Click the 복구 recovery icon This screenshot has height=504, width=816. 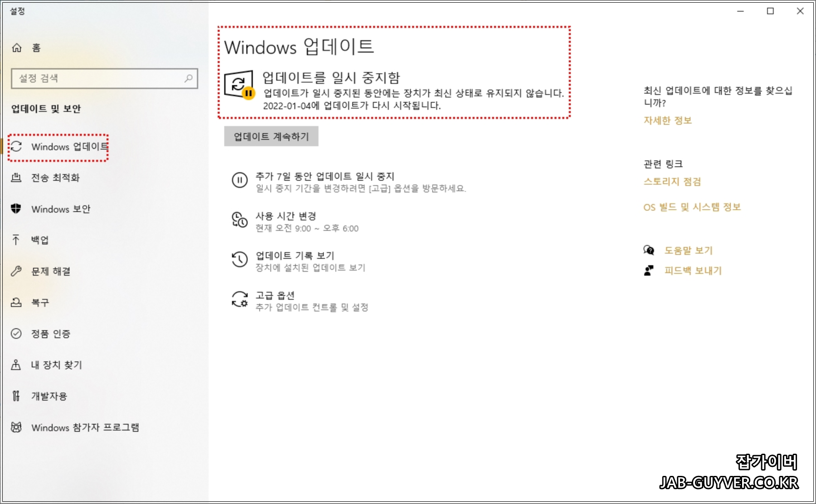(16, 302)
